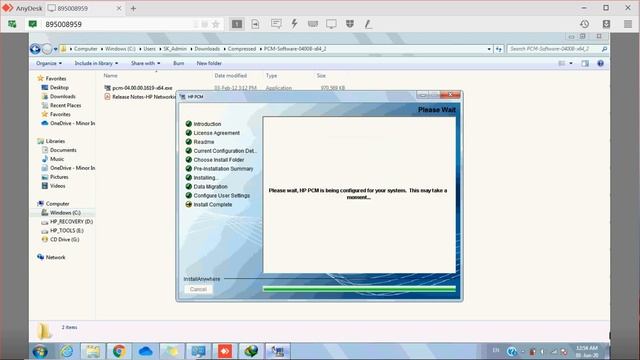
Task: Click the AnyDesk actions lightning bolt icon
Action: 294,24
